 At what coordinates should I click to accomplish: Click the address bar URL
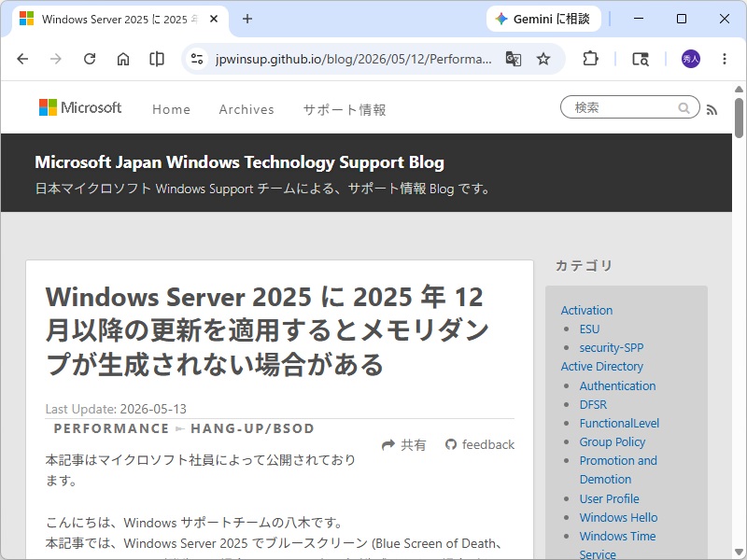coord(354,59)
